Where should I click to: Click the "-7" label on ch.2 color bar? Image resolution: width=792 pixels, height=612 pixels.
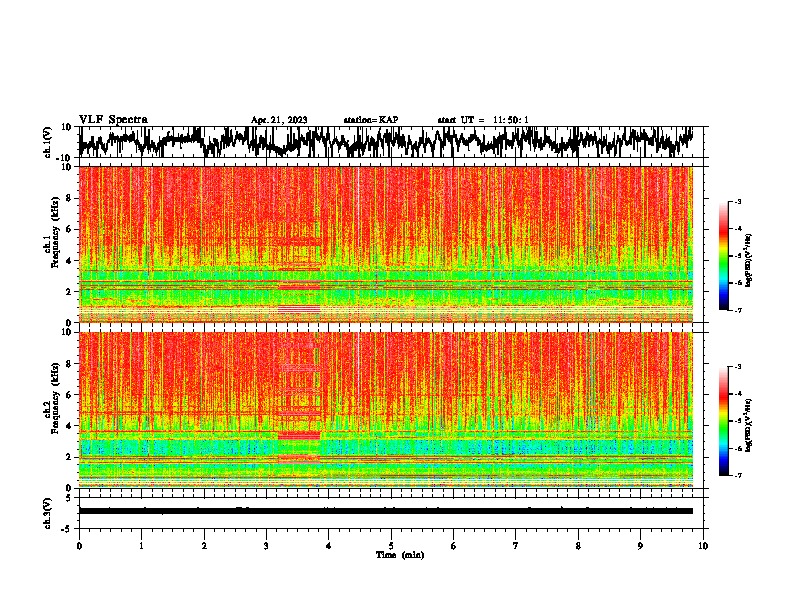point(738,476)
